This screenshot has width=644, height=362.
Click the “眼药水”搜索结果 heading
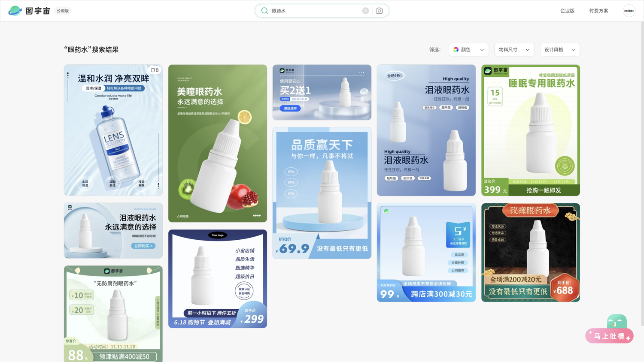91,50
